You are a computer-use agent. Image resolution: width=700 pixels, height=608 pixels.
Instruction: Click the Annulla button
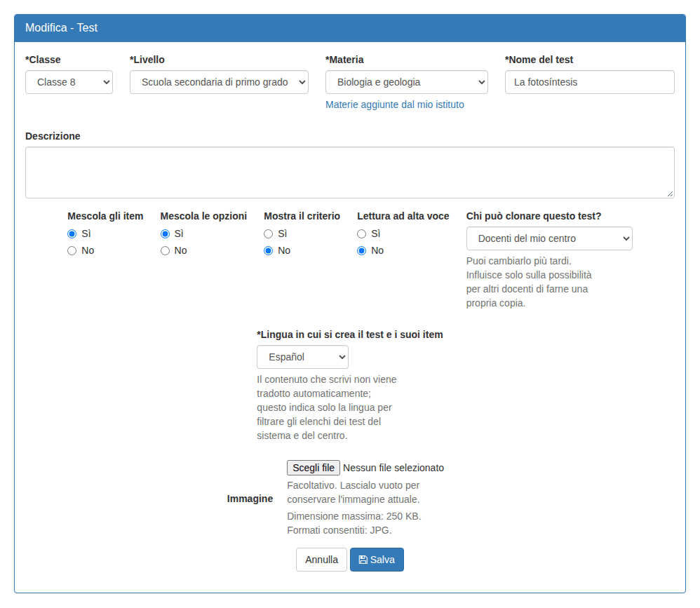[321, 560]
